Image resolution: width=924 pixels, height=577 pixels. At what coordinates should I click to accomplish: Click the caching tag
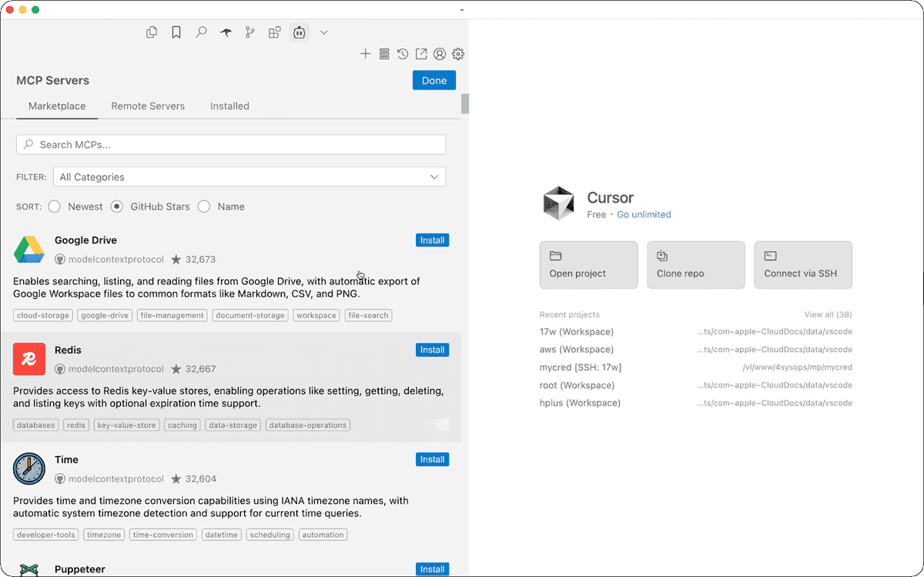pyautogui.click(x=182, y=424)
